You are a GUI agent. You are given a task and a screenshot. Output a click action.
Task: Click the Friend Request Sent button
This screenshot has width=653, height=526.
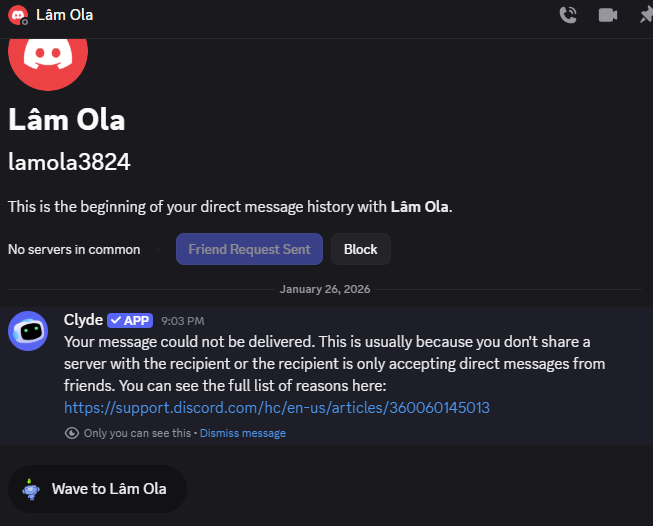(x=249, y=249)
